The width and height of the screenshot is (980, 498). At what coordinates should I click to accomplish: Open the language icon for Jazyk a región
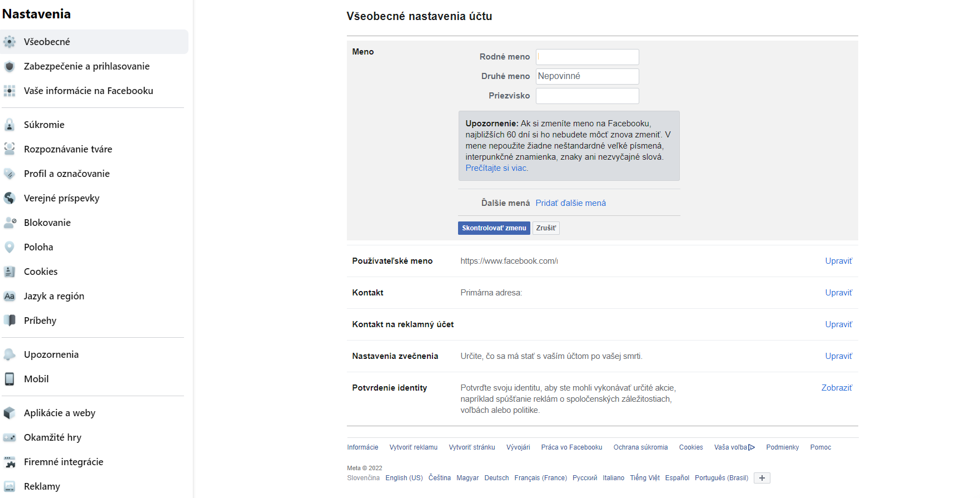[x=9, y=296]
